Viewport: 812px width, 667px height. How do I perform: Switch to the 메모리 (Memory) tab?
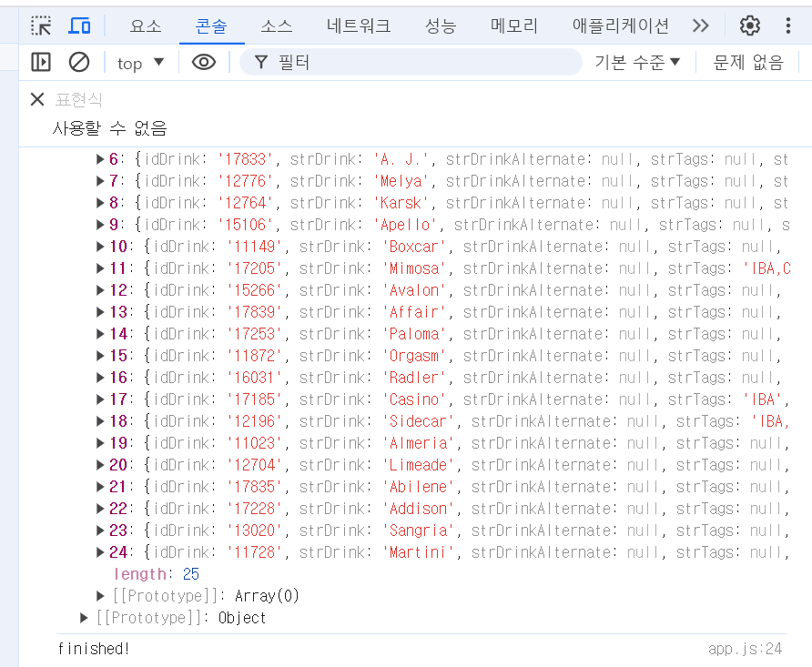(x=514, y=25)
